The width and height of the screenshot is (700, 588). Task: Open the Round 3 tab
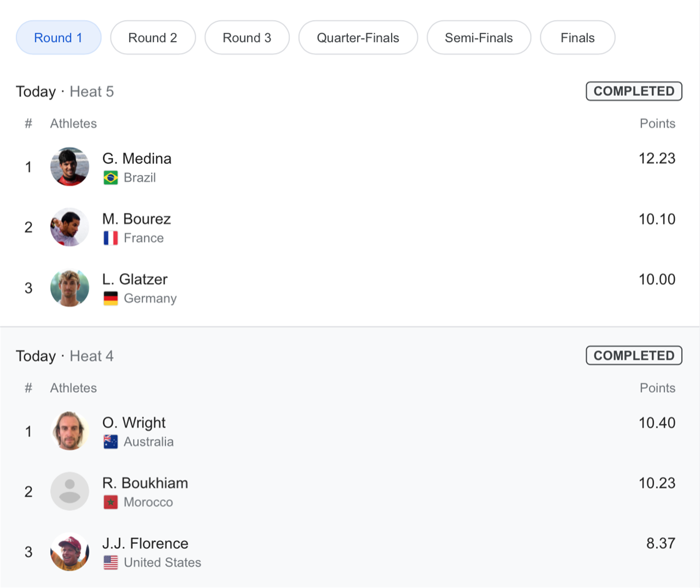click(247, 38)
